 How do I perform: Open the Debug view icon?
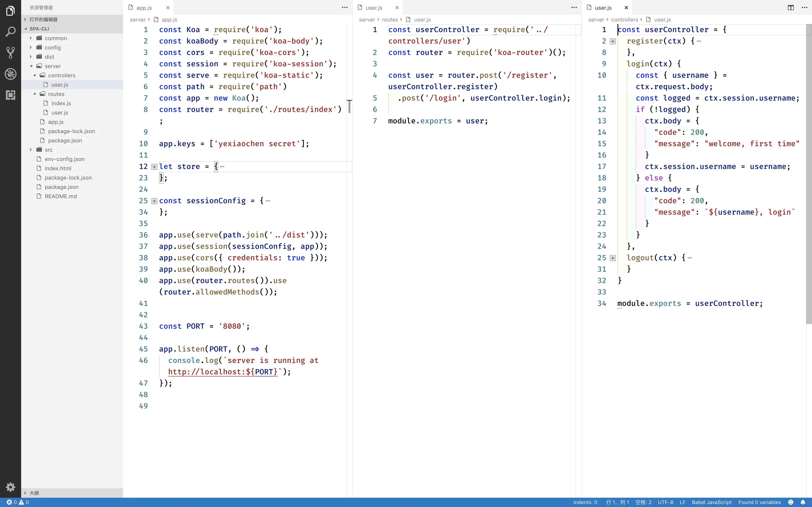[x=10, y=74]
